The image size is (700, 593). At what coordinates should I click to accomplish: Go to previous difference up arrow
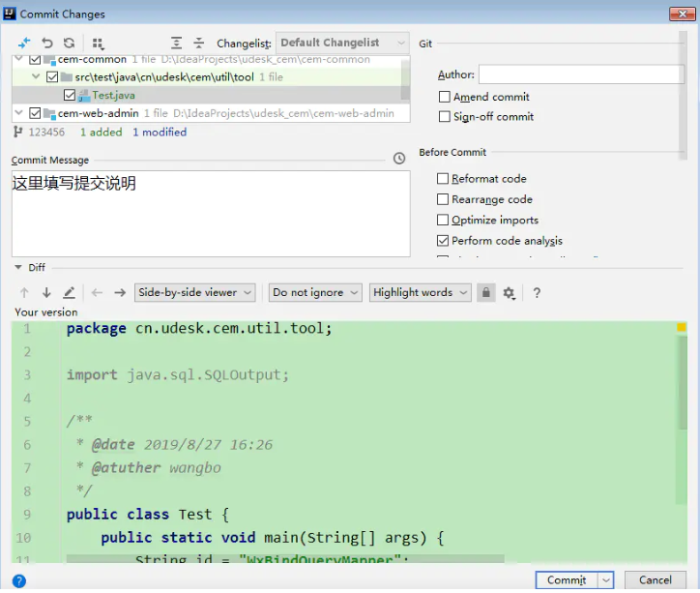(24, 293)
